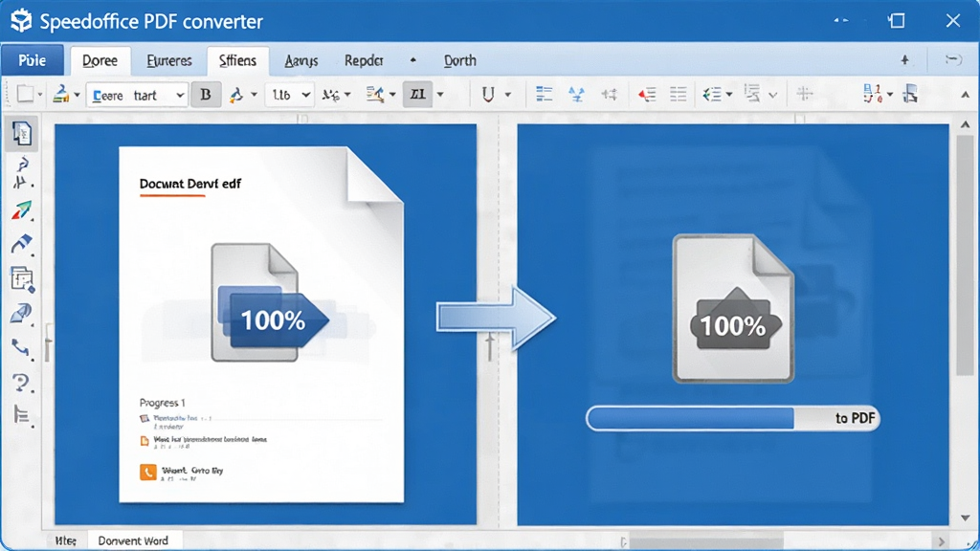This screenshot has height=551, width=980.
Task: Click the Document title text on page
Action: pyautogui.click(x=190, y=184)
